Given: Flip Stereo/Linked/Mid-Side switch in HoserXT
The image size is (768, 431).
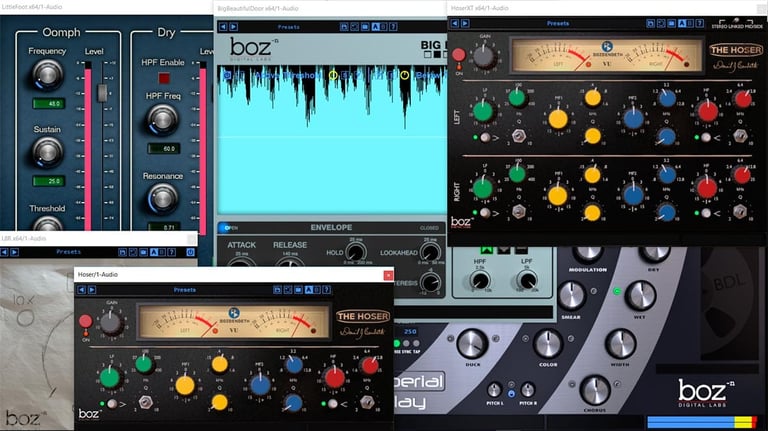Looking at the screenshot, I should 737,22.
